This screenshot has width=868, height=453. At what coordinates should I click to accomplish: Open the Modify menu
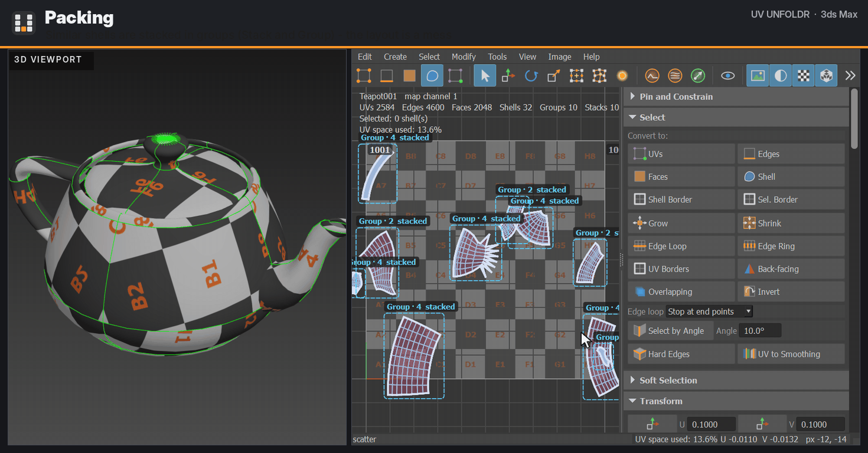(x=464, y=57)
